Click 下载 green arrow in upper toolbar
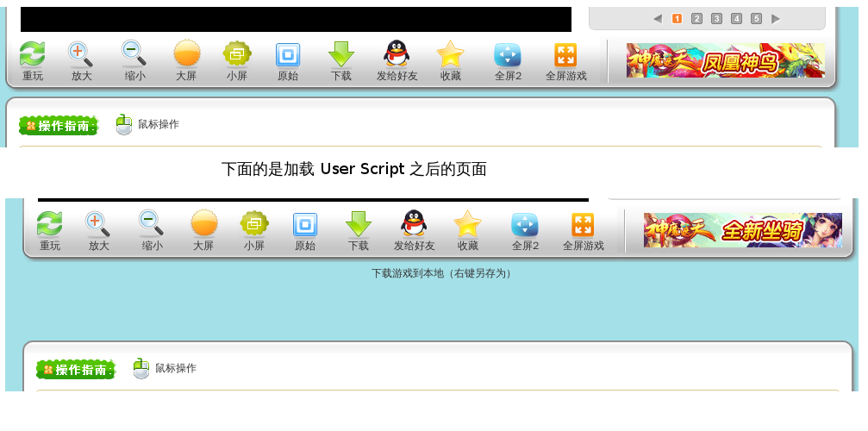Screen dimensions: 868x431 341,54
